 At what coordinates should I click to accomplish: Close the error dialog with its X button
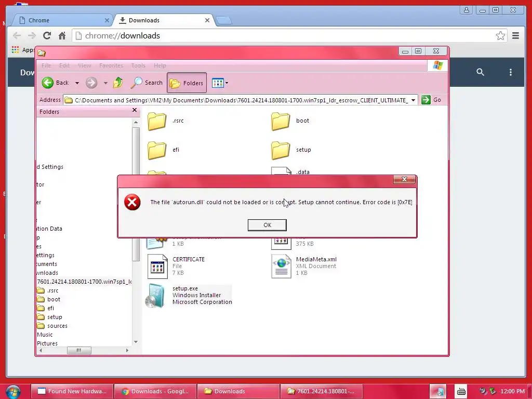[404, 179]
